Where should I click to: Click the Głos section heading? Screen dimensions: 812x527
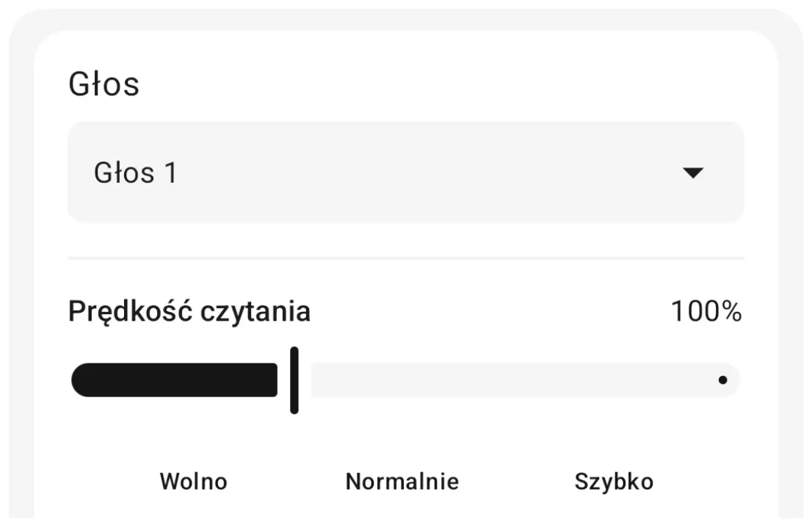pos(104,84)
